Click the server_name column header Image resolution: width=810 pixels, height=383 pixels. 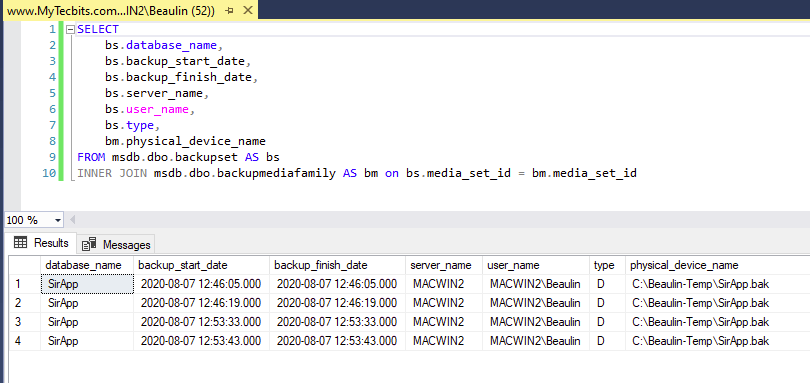444,265
